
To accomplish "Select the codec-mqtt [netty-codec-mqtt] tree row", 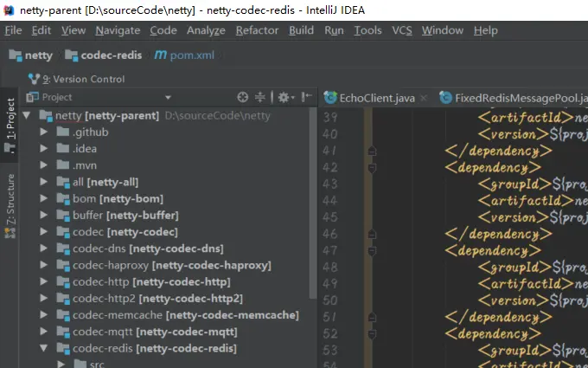I will pyautogui.click(x=165, y=332).
